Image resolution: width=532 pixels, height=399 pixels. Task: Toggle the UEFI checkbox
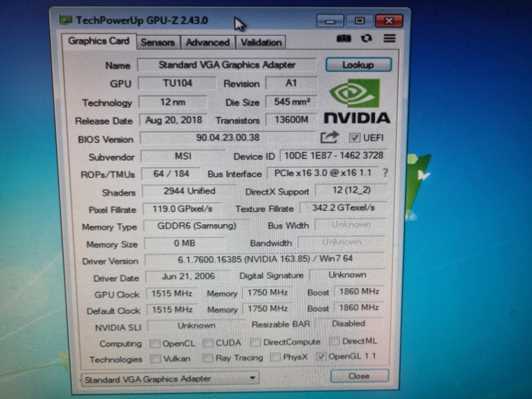[354, 138]
